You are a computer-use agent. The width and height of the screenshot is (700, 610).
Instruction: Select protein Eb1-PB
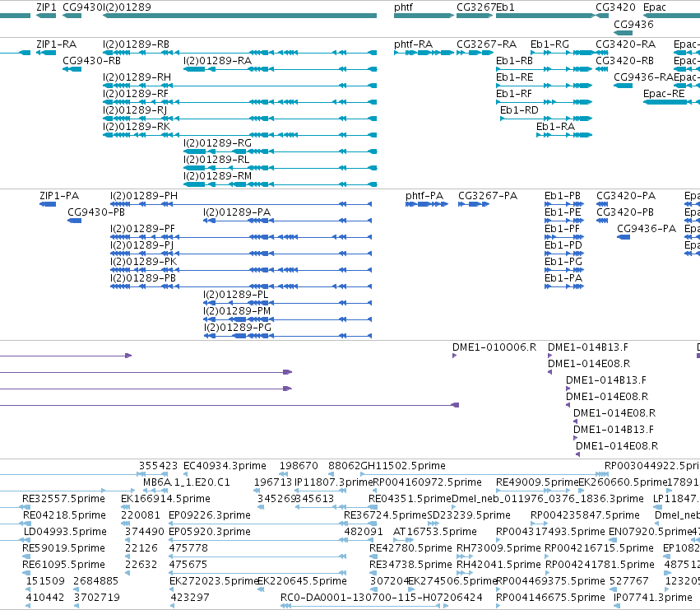click(563, 196)
